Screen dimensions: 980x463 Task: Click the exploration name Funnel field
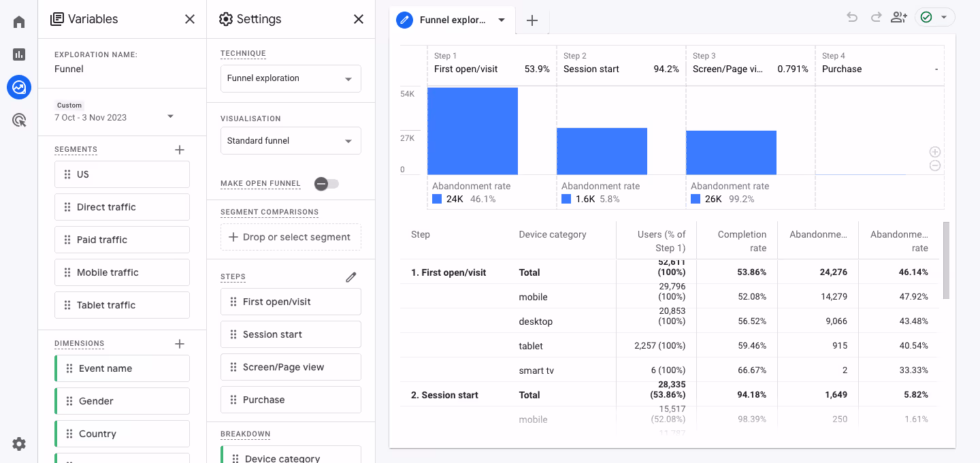click(x=69, y=69)
